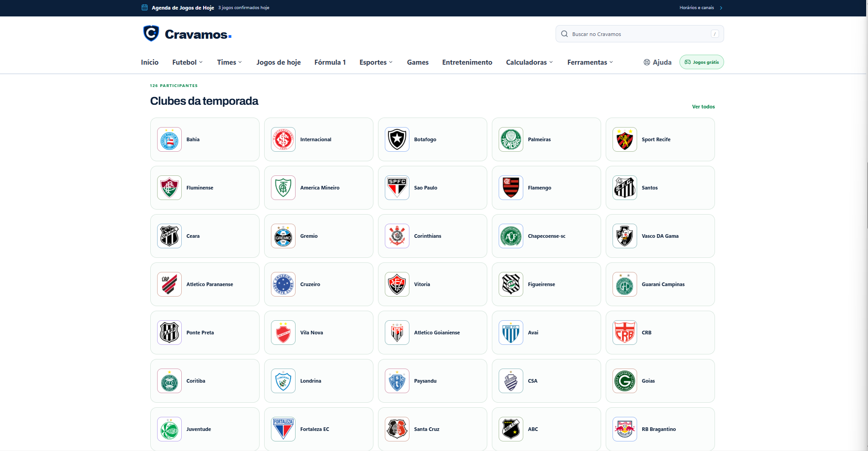Screen dimensions: 868x451
Task: Click the Santa Cruz club name
Action: (427, 429)
